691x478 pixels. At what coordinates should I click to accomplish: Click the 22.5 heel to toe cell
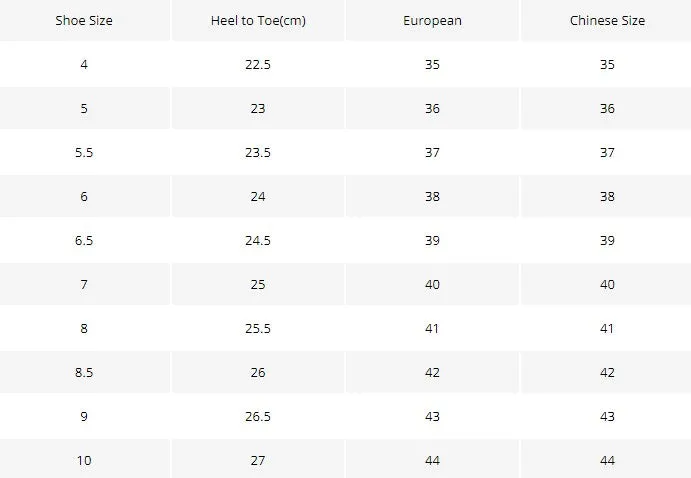258,64
